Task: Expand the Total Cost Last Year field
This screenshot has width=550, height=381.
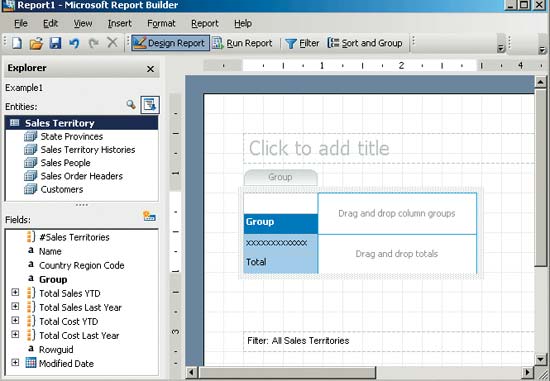Action: tap(15, 334)
